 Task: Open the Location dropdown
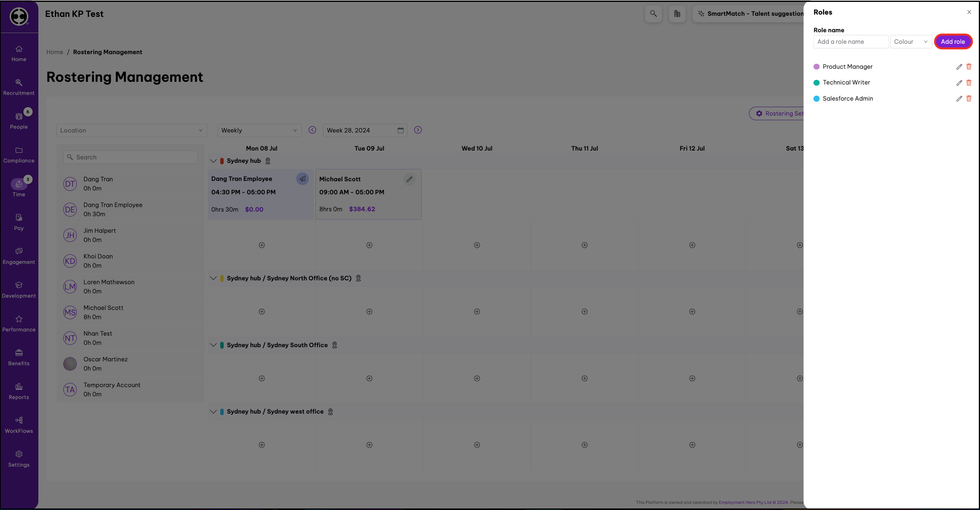point(131,131)
